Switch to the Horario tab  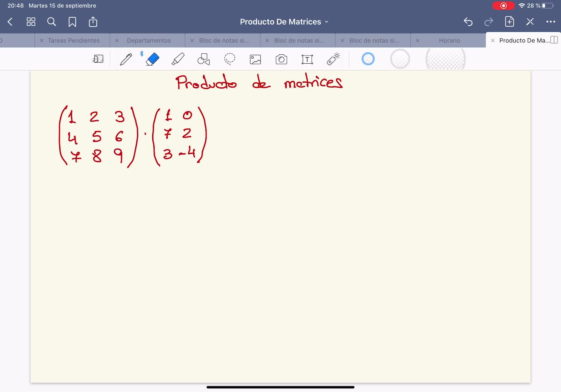click(449, 41)
